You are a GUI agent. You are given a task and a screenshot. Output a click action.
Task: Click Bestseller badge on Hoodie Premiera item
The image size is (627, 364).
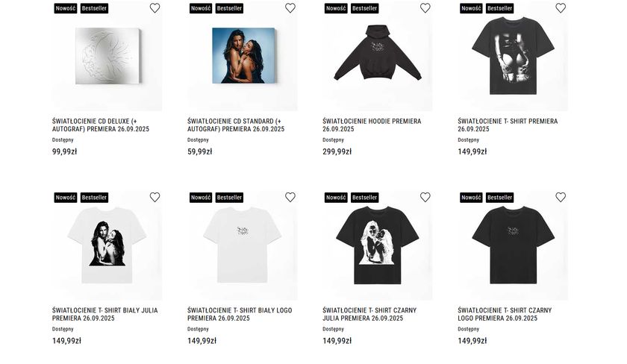[365, 8]
